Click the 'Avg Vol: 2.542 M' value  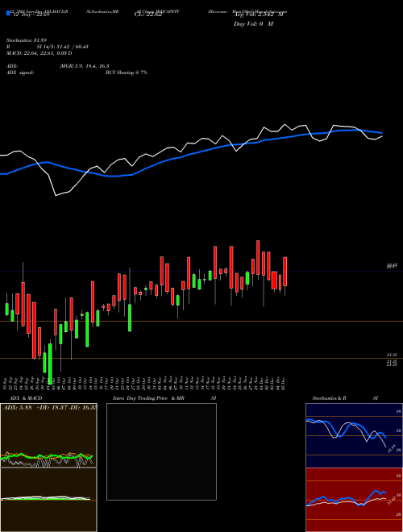coord(259,15)
